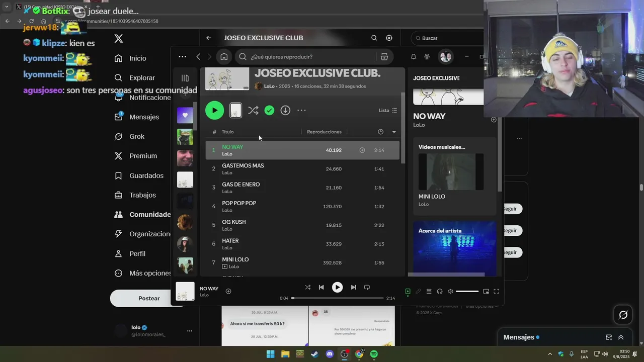This screenshot has width=644, height=362.
Task: Open Spotify friends activity icon
Action: click(427, 57)
